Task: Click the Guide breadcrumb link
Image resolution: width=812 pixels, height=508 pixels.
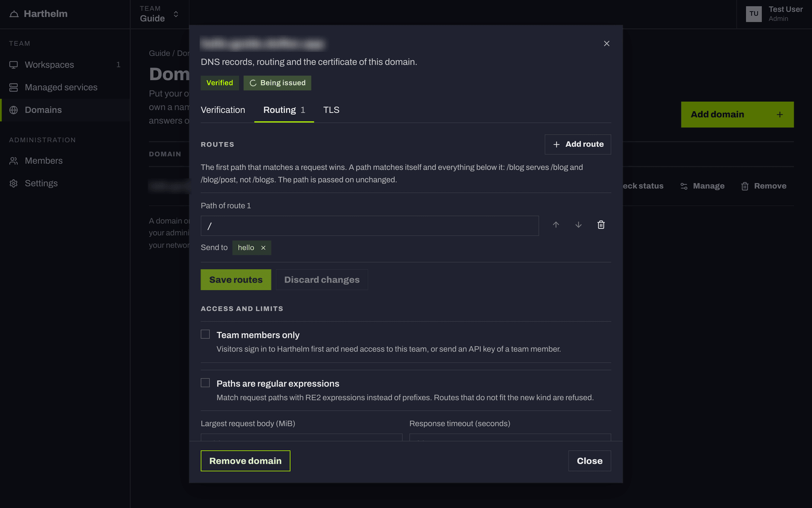Action: click(159, 53)
